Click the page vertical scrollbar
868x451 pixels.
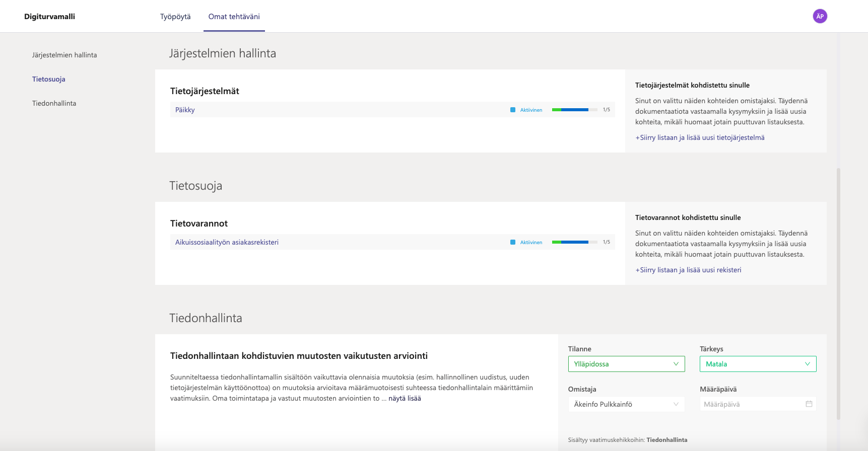pyautogui.click(x=839, y=293)
